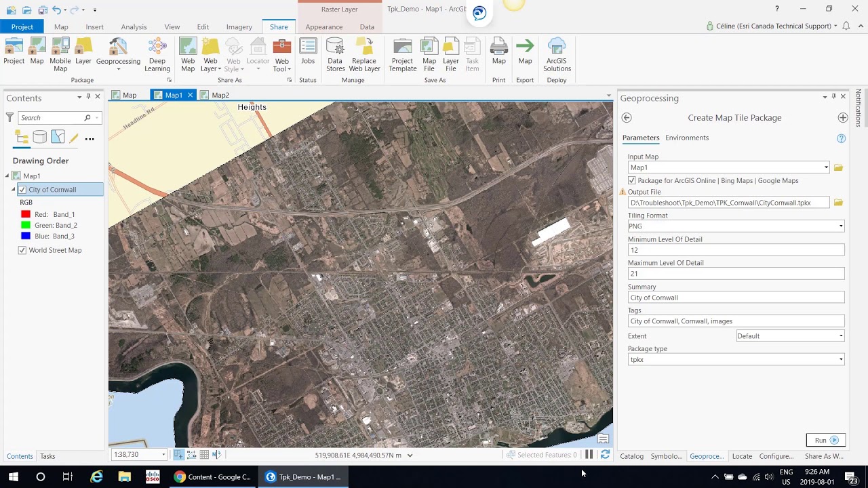Viewport: 868px width, 488px height.
Task: Share as Web Map icon
Action: [x=188, y=55]
